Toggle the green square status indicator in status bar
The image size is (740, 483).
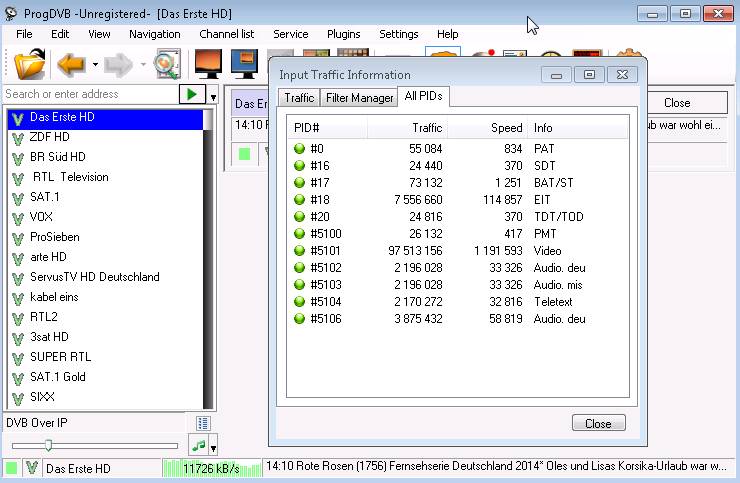[12, 468]
